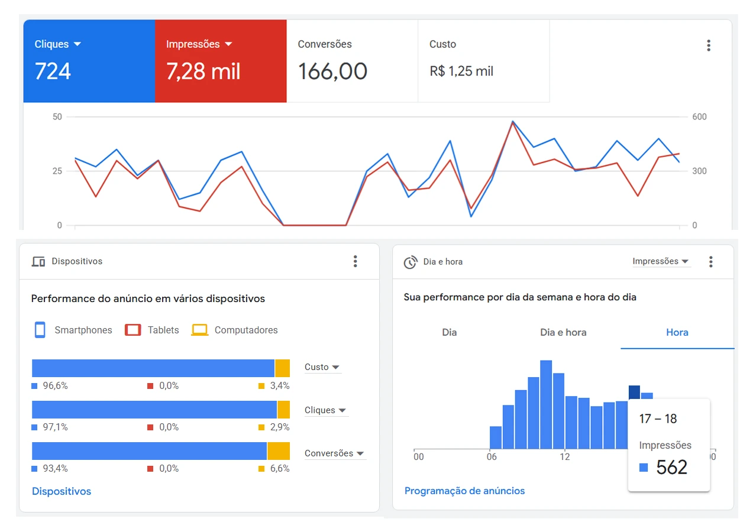
Task: Open Impressões dropdown in Dia e hora card
Action: (661, 261)
